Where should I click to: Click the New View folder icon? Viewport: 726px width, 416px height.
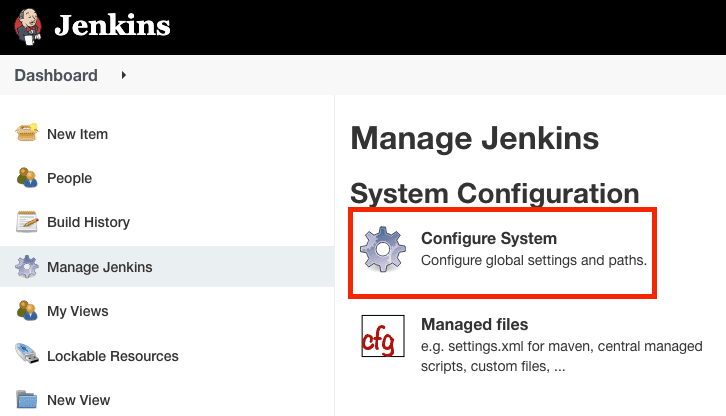click(27, 399)
